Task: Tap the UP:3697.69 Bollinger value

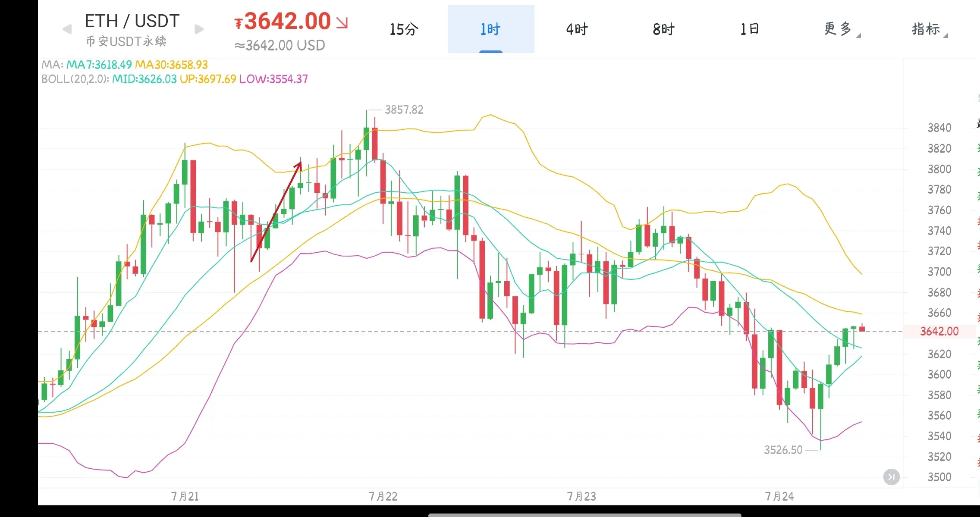Action: pyautogui.click(x=208, y=79)
